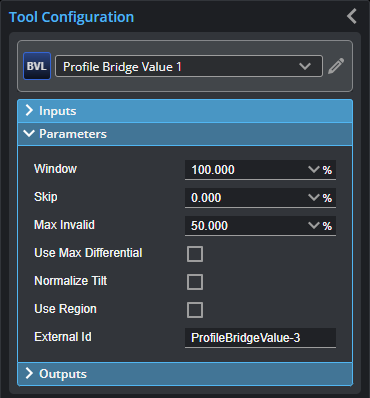This screenshot has height=398, width=370.
Task: Expand the Outputs section
Action: tap(185, 374)
